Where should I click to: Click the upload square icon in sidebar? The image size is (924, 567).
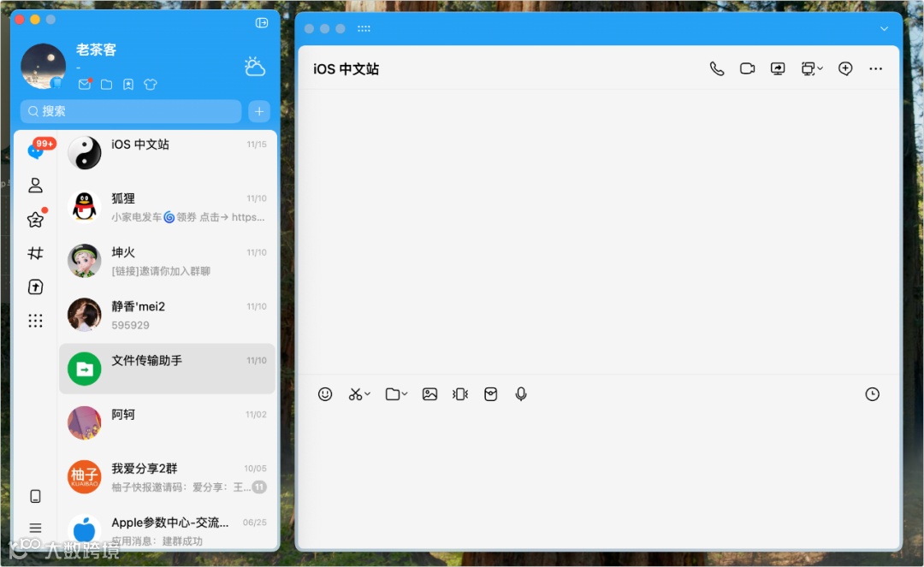35,286
